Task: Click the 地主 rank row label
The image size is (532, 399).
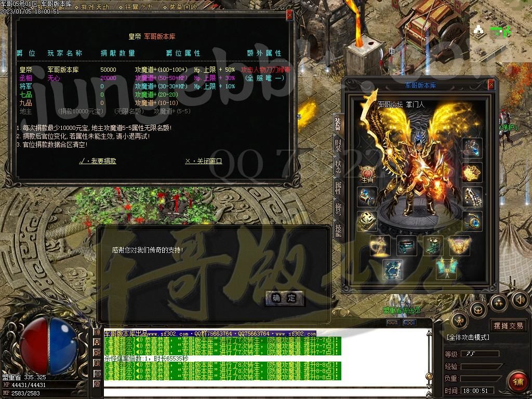Action: coord(25,111)
